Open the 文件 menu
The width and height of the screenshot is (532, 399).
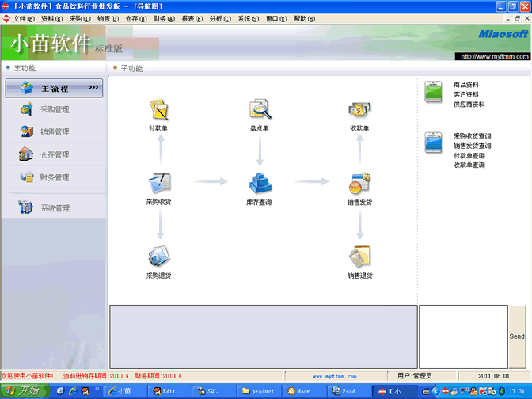pos(24,19)
